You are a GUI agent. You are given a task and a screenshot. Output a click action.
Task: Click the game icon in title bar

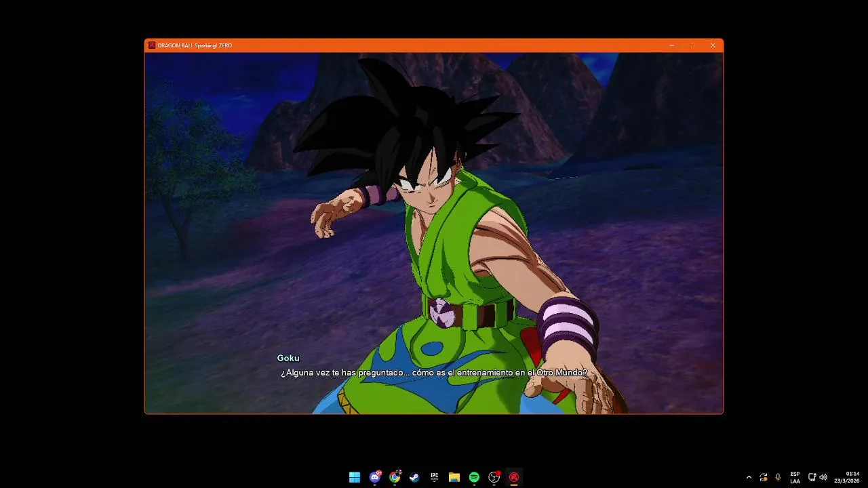(152, 45)
